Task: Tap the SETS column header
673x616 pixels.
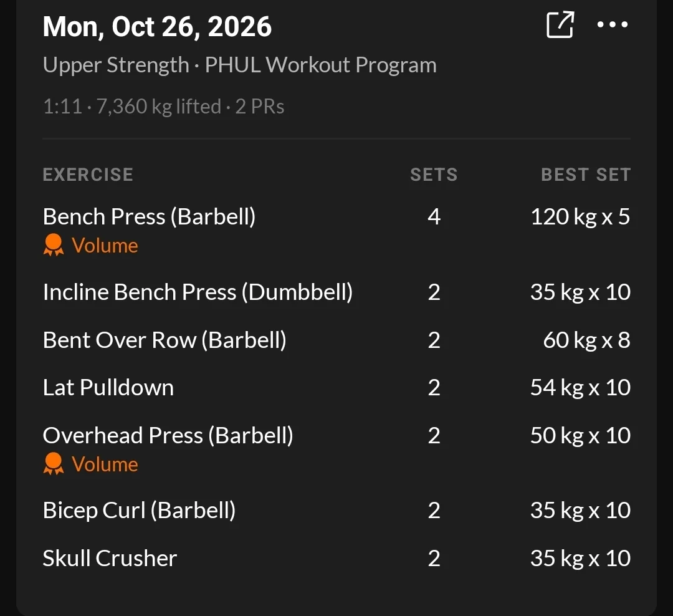Action: click(x=434, y=175)
